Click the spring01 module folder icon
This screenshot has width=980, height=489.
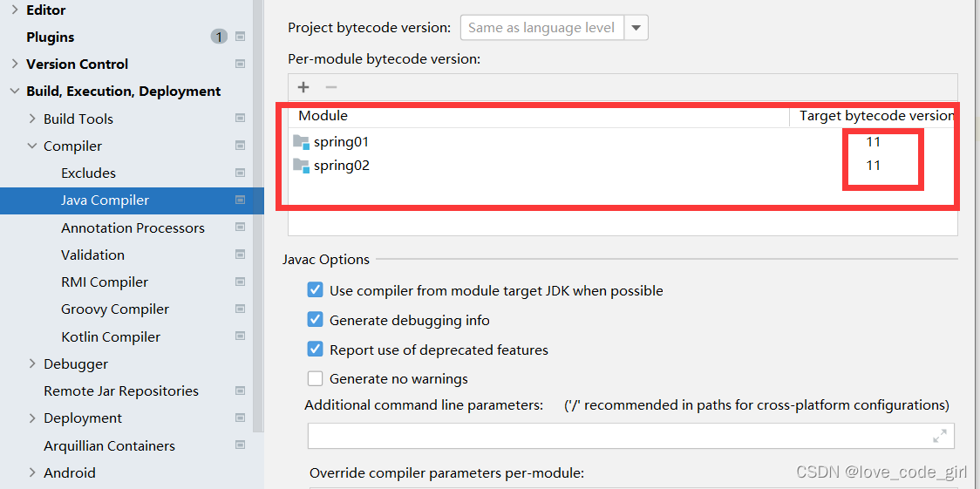pyautogui.click(x=301, y=142)
